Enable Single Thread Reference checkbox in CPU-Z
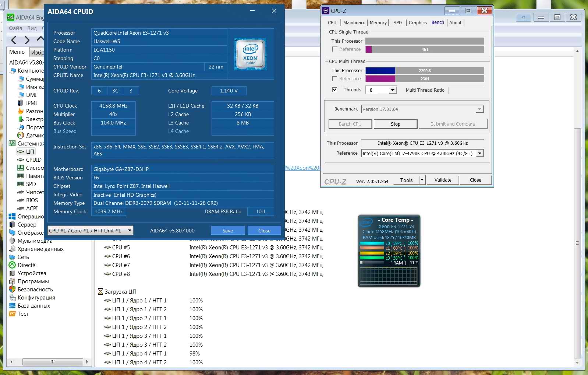 coord(334,49)
